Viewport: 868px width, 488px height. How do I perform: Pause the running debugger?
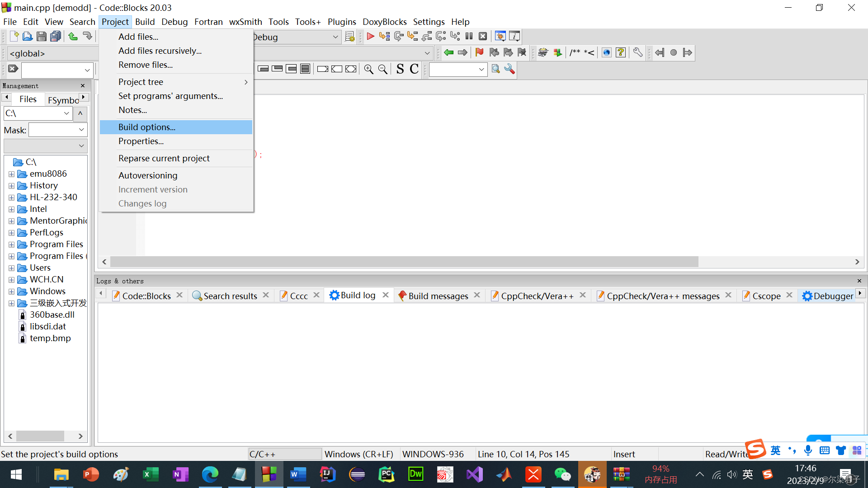(469, 36)
